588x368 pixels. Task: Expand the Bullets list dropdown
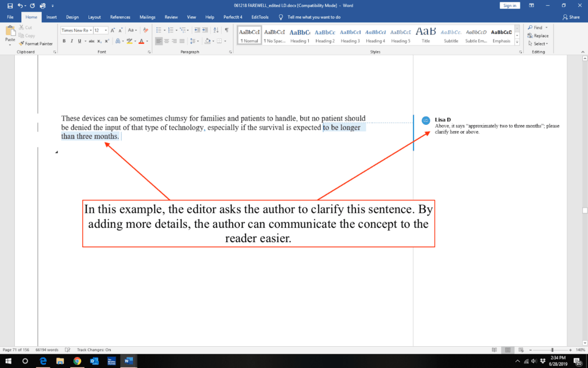(x=164, y=30)
